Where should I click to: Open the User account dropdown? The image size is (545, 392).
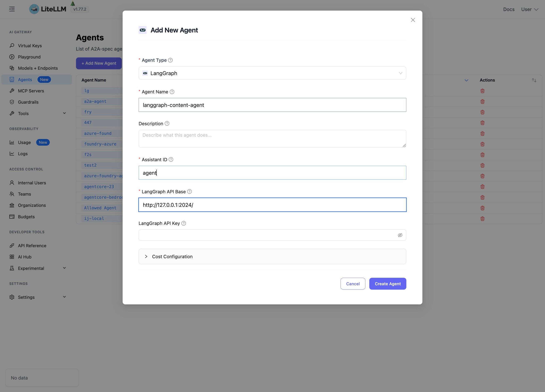[529, 9]
